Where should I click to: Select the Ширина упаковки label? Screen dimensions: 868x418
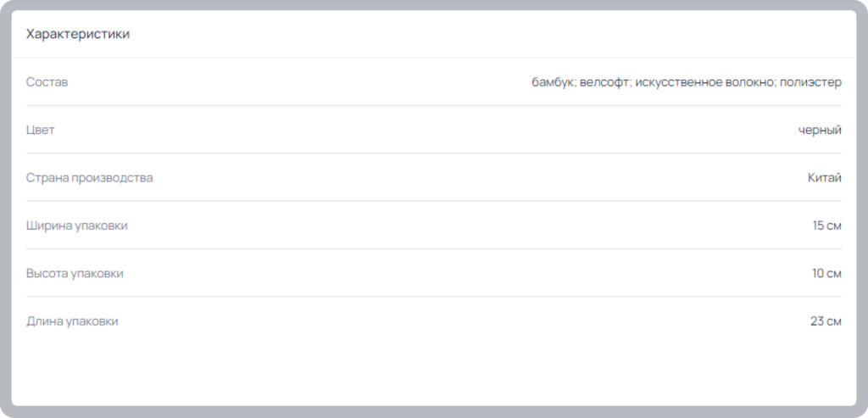(x=77, y=226)
